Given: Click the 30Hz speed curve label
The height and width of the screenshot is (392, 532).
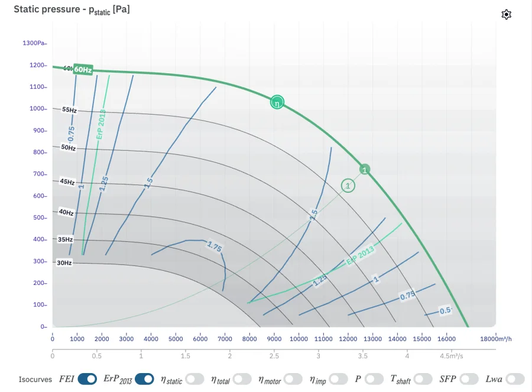Looking at the screenshot, I should [x=64, y=263].
